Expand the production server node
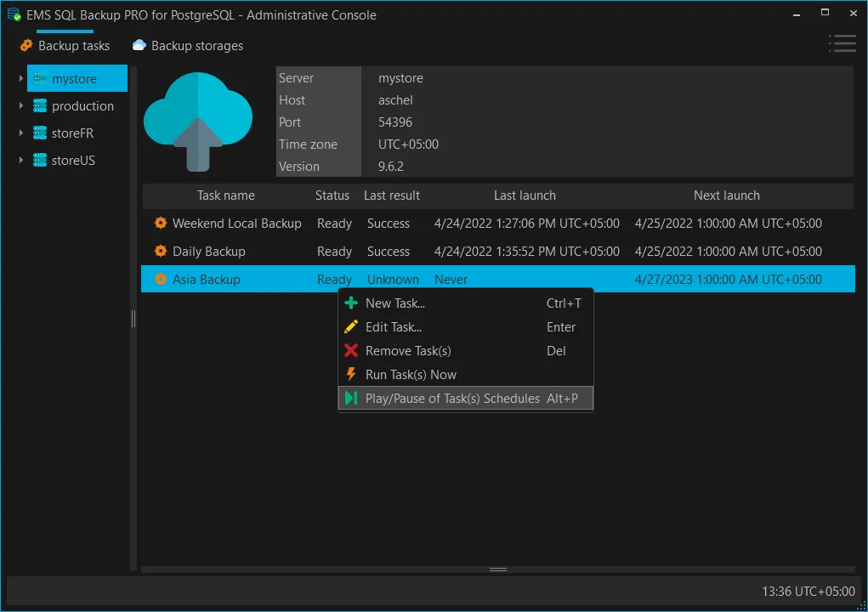 point(20,106)
